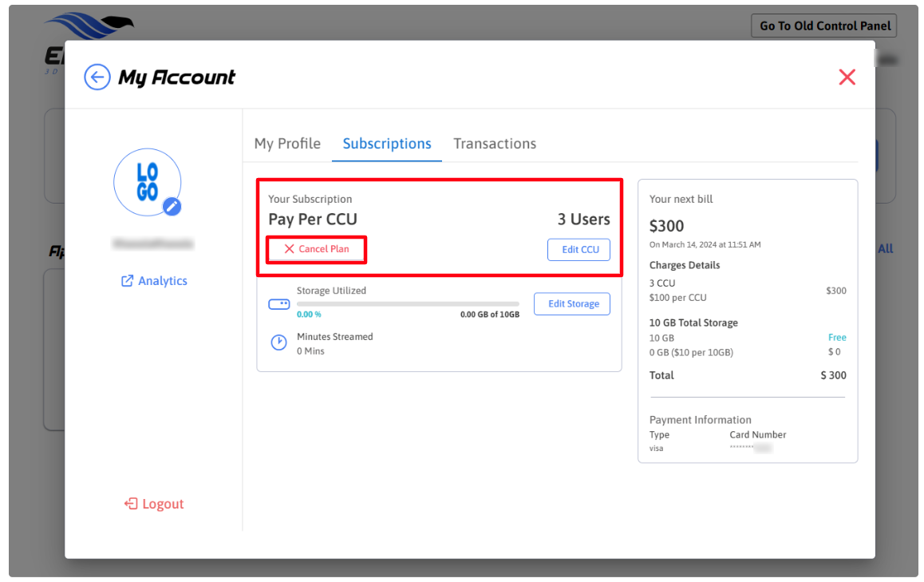Click the Edit Storage button
The height and width of the screenshot is (582, 924).
[572, 303]
